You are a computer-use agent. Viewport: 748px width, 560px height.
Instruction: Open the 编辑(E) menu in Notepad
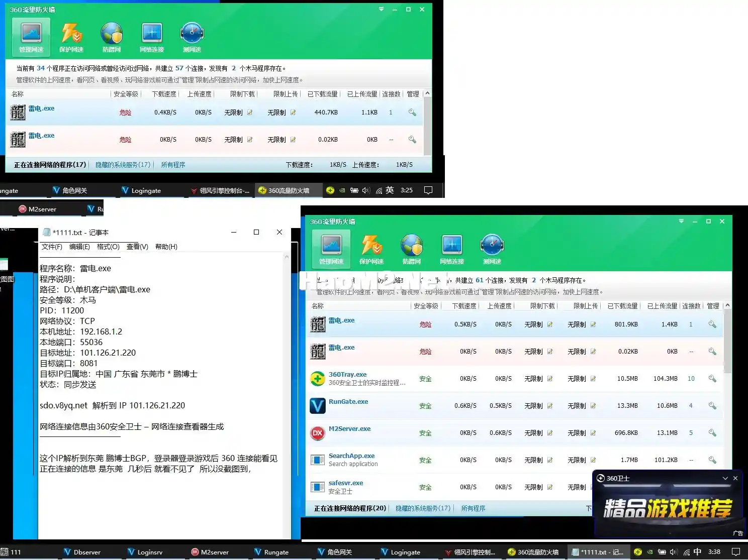[79, 247]
